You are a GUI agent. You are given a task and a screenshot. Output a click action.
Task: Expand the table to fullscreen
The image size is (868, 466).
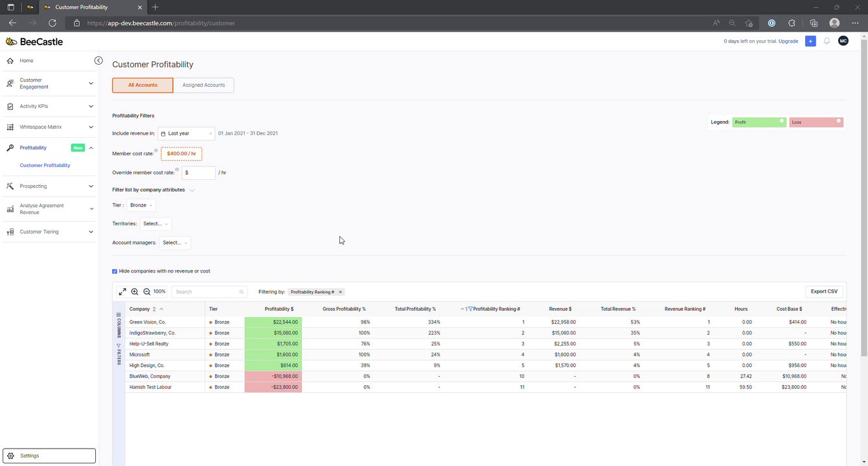(x=122, y=292)
